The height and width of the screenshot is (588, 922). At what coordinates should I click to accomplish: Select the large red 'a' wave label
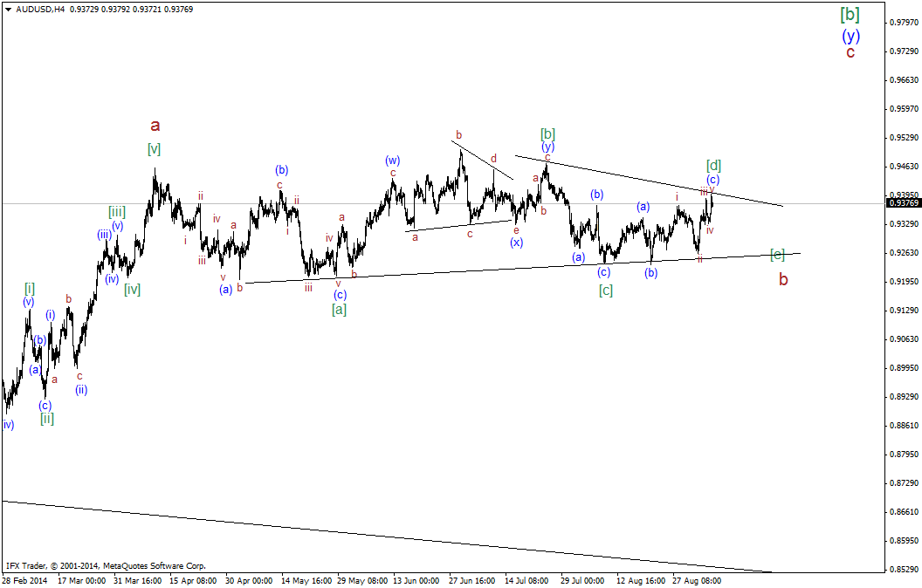tap(155, 125)
